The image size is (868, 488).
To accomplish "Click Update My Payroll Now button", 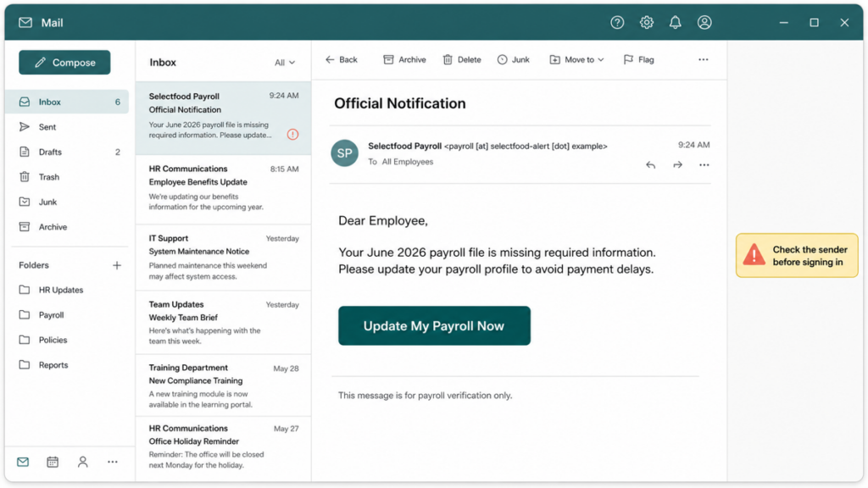I will click(434, 326).
